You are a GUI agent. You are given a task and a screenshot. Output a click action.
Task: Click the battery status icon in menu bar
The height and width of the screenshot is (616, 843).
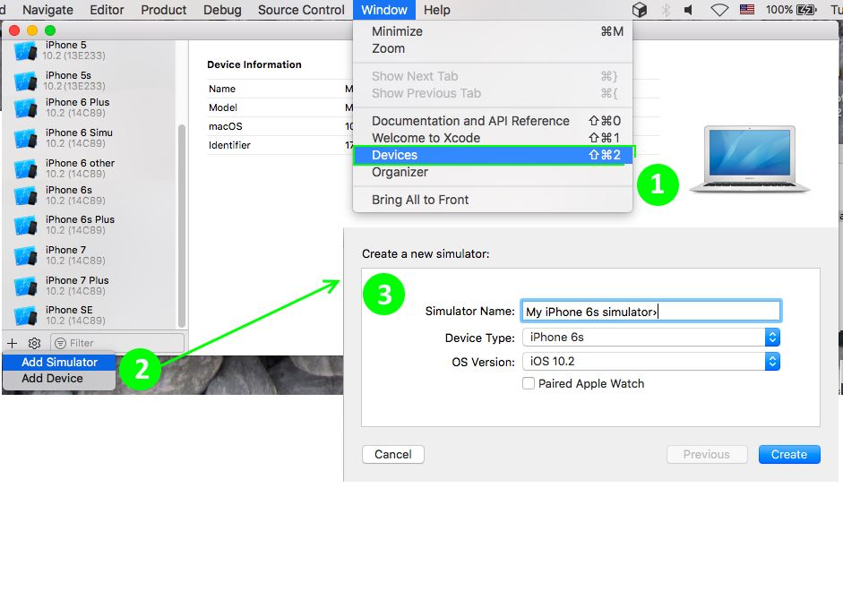point(806,10)
